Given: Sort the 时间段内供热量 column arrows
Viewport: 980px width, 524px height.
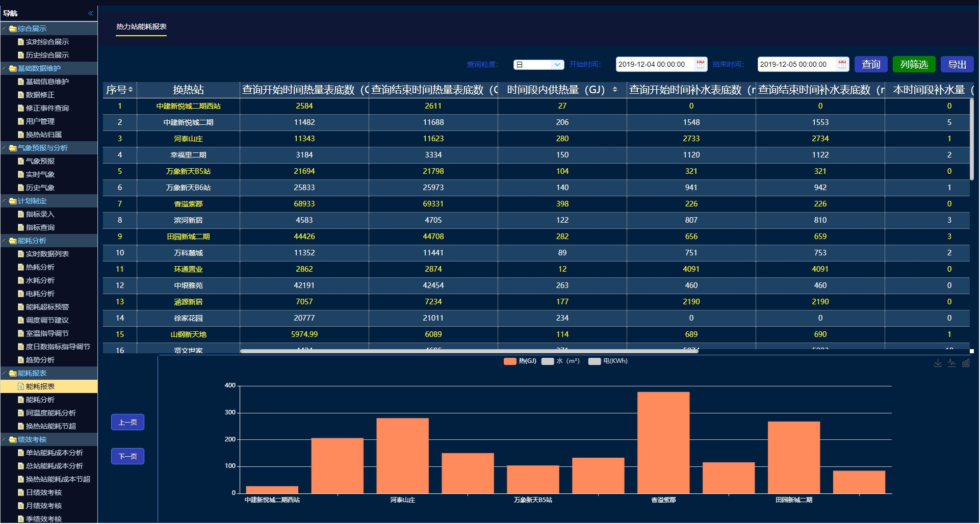Looking at the screenshot, I should (x=616, y=90).
